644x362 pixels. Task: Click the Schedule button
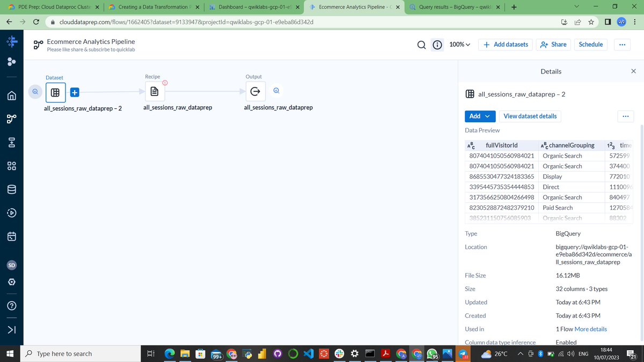tap(591, 45)
